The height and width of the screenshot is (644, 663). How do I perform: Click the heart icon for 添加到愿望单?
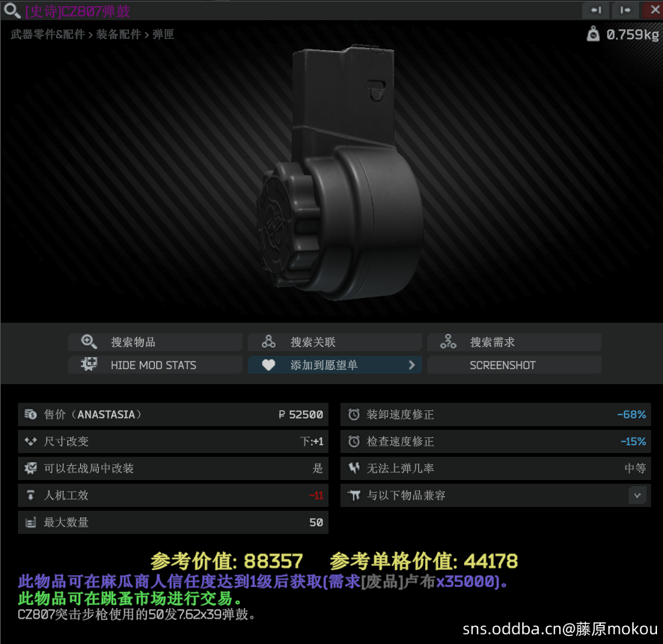(x=269, y=365)
